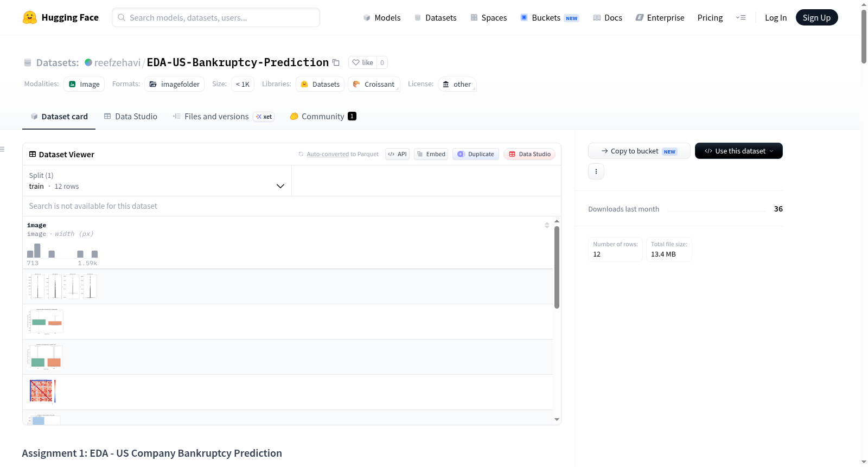Open Enterprise in top navigation
The height and width of the screenshot is (467, 868).
660,17
